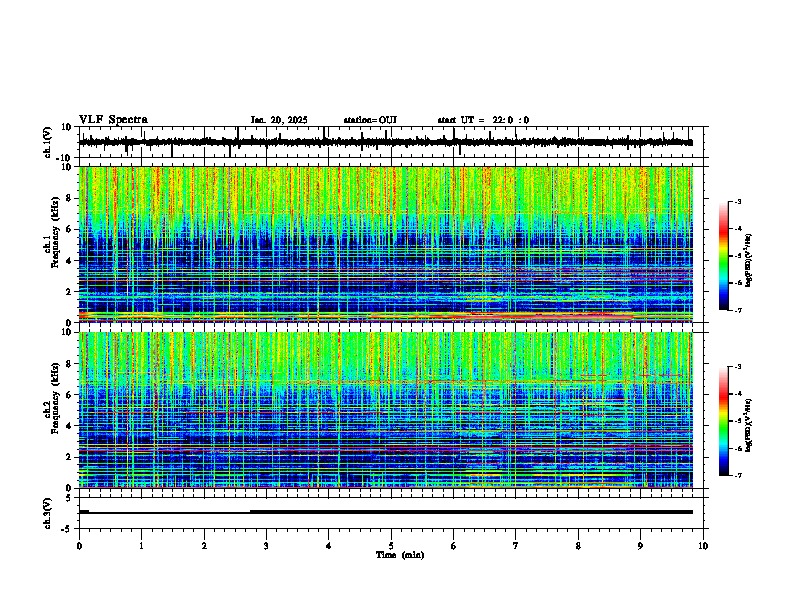Click the time axis tick label '9'
This screenshot has height=612, width=792.
pyautogui.click(x=640, y=546)
